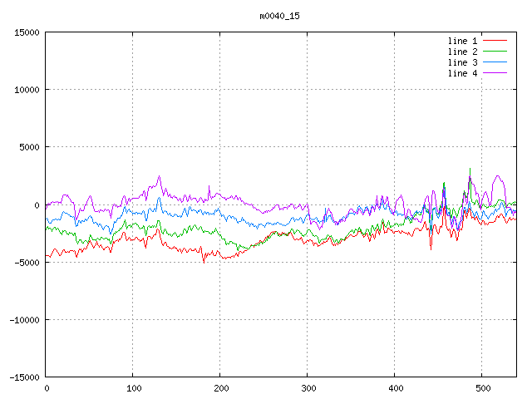Click the -10000 y-axis tick label

pos(23,319)
